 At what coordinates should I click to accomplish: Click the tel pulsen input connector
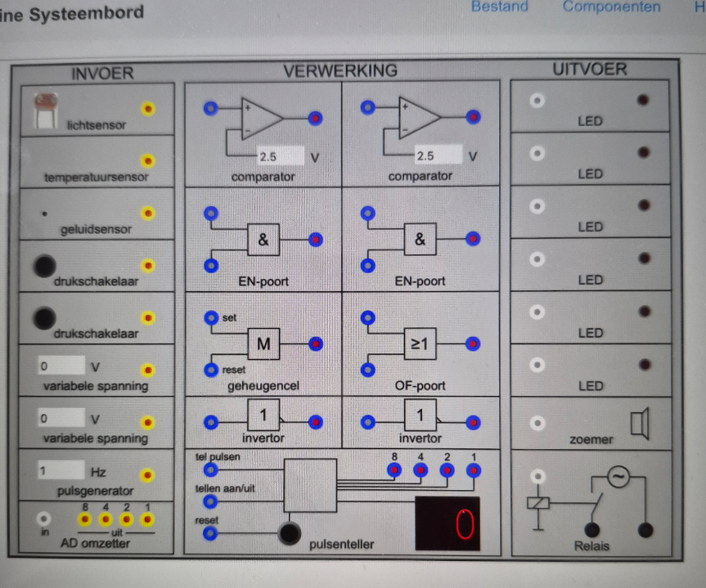211,469
